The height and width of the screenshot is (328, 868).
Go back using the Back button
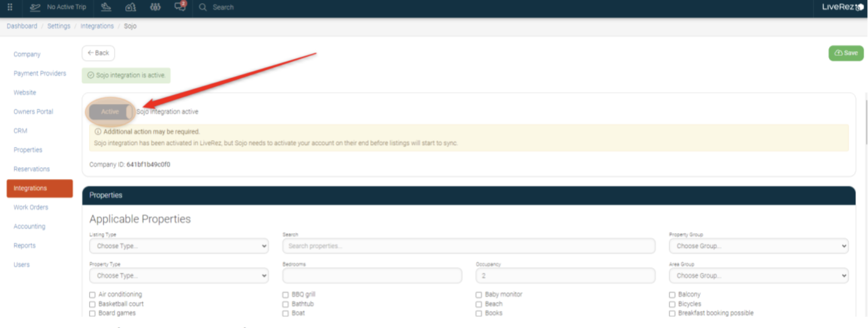click(98, 53)
